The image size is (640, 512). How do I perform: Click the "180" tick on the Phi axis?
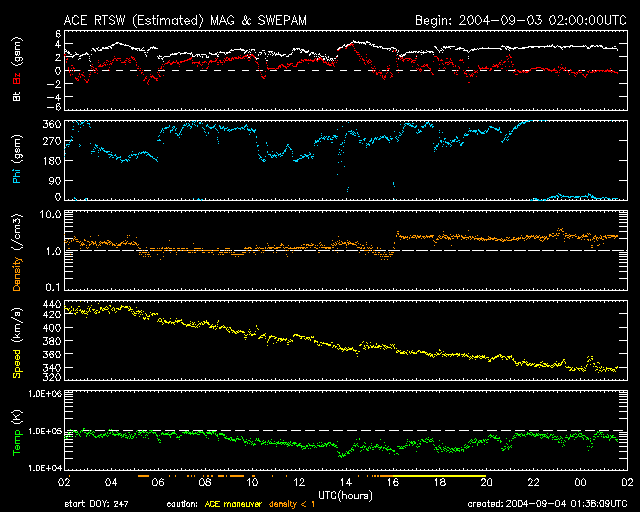(x=52, y=161)
